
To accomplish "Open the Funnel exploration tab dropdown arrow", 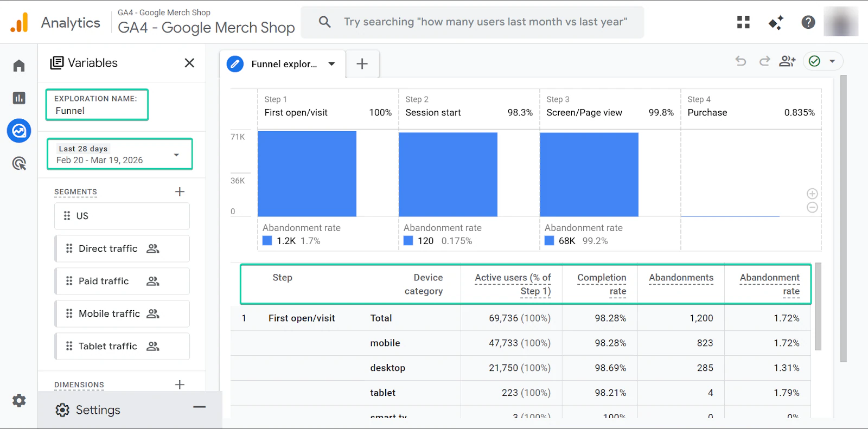I will pyautogui.click(x=331, y=64).
